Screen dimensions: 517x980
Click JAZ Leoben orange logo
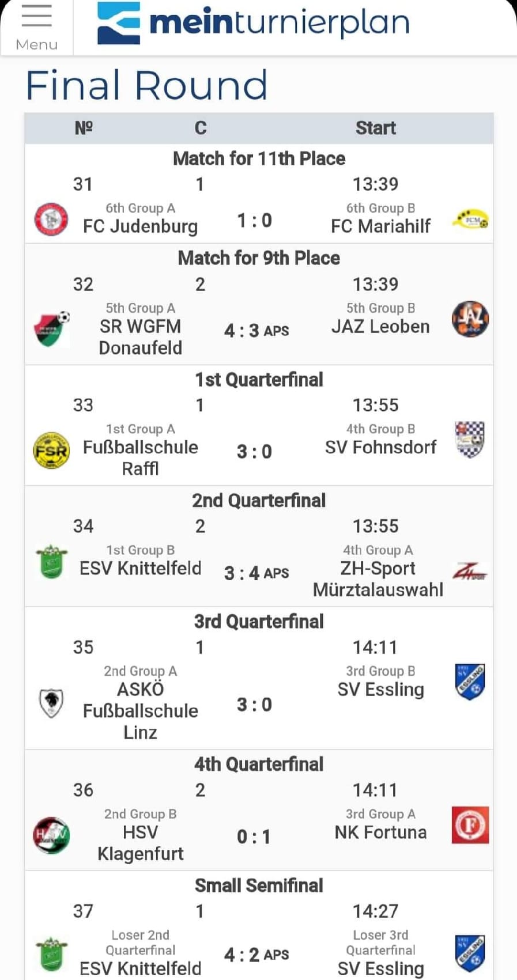tap(470, 319)
